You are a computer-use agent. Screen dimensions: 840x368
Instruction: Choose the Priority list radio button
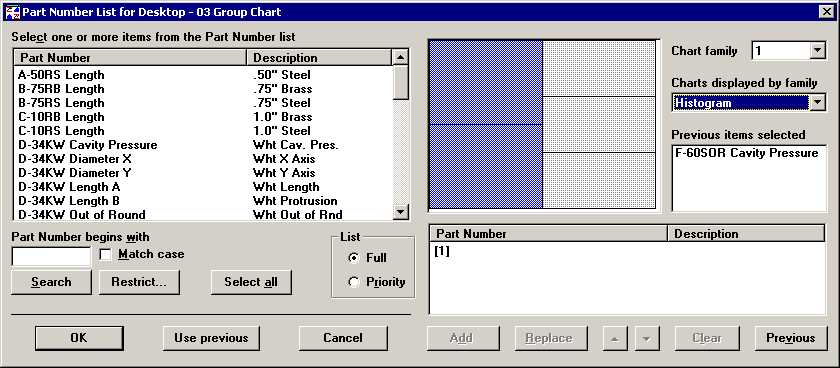tap(354, 282)
